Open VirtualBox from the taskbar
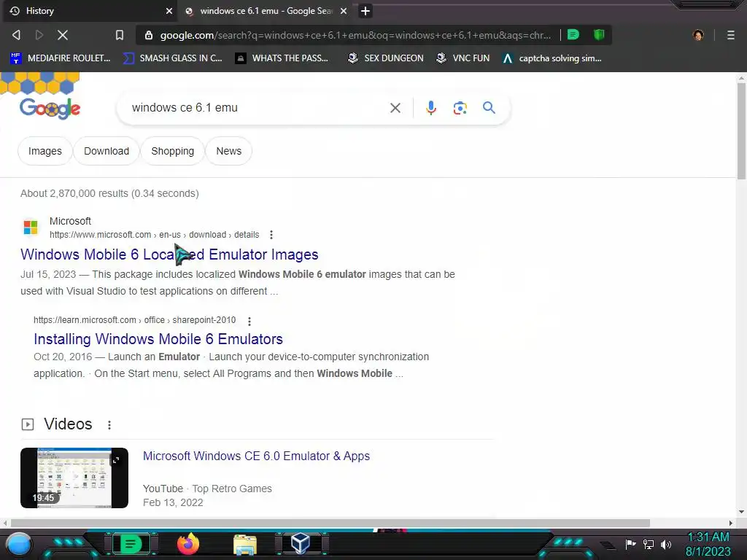The image size is (747, 560). tap(301, 543)
